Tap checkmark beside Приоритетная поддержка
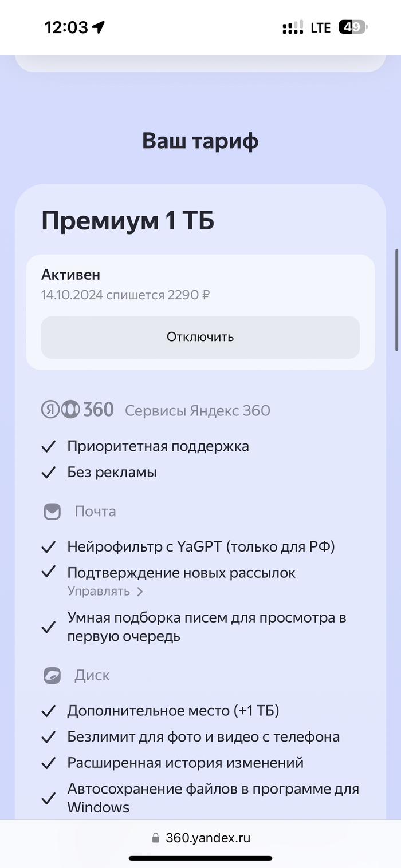The width and height of the screenshot is (401, 868). click(49, 446)
